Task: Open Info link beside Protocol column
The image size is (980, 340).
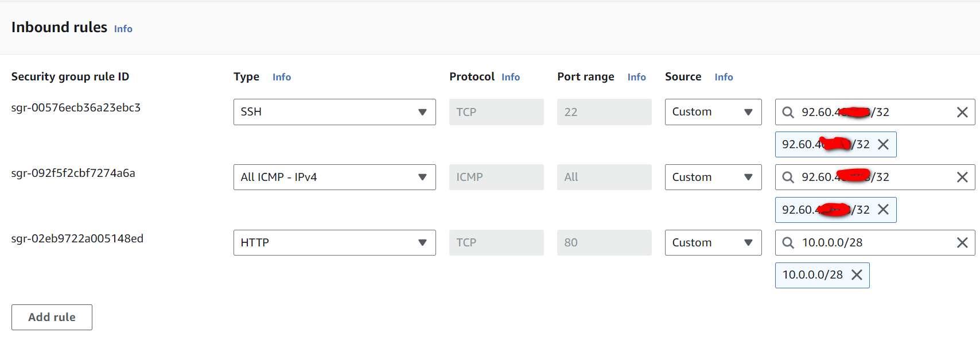Action: click(510, 77)
